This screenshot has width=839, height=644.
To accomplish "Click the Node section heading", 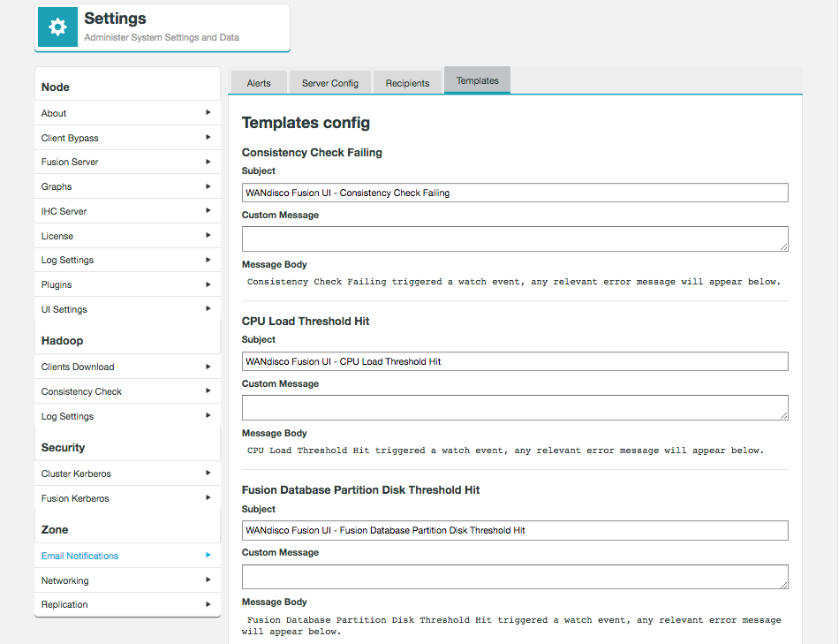I will 55,87.
